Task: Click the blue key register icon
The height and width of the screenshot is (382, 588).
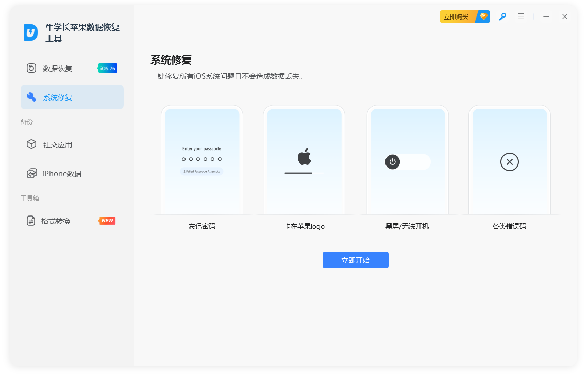Action: click(502, 16)
